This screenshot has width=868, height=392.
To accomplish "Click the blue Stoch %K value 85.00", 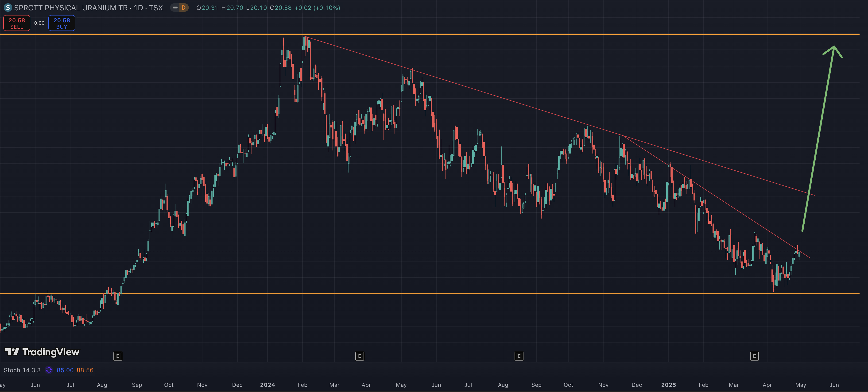I will point(65,370).
